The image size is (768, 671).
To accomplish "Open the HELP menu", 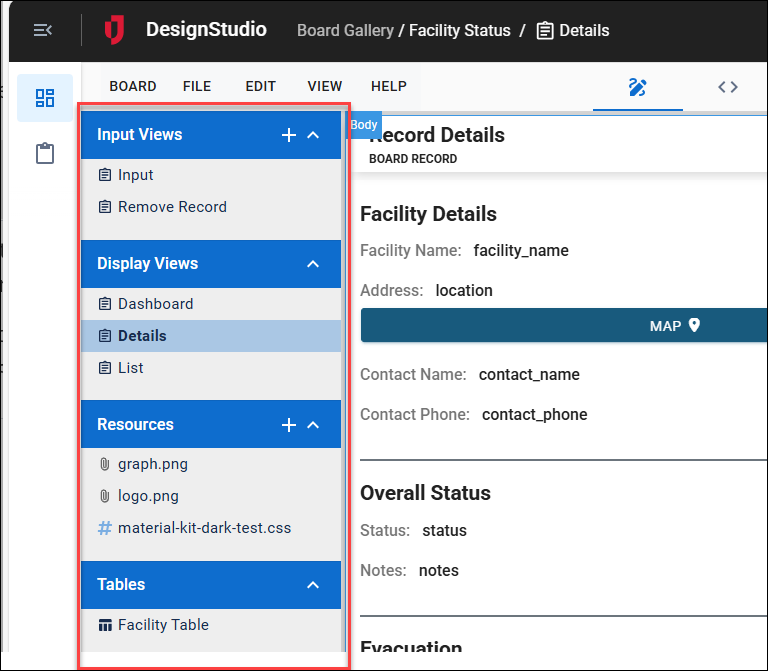I will click(x=389, y=87).
